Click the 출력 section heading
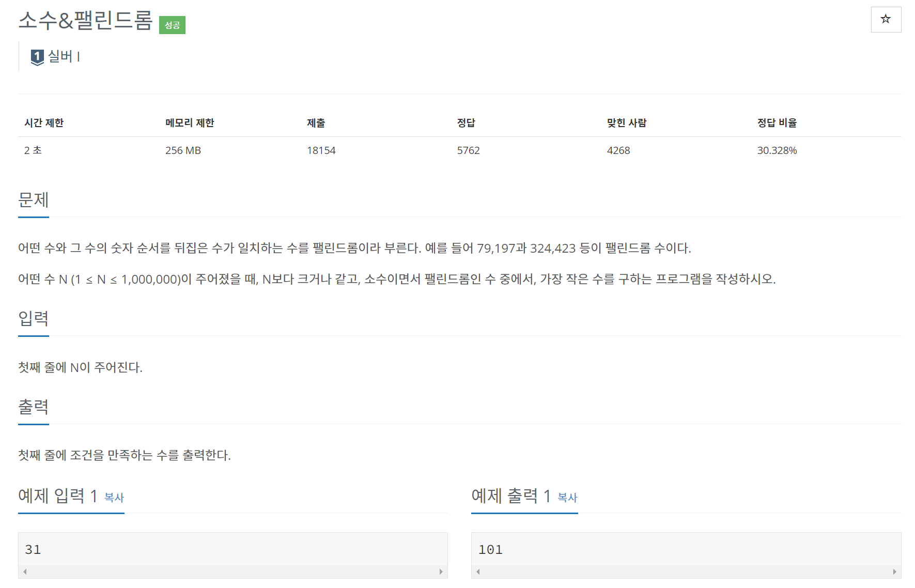This screenshot has width=915, height=588. click(x=34, y=407)
